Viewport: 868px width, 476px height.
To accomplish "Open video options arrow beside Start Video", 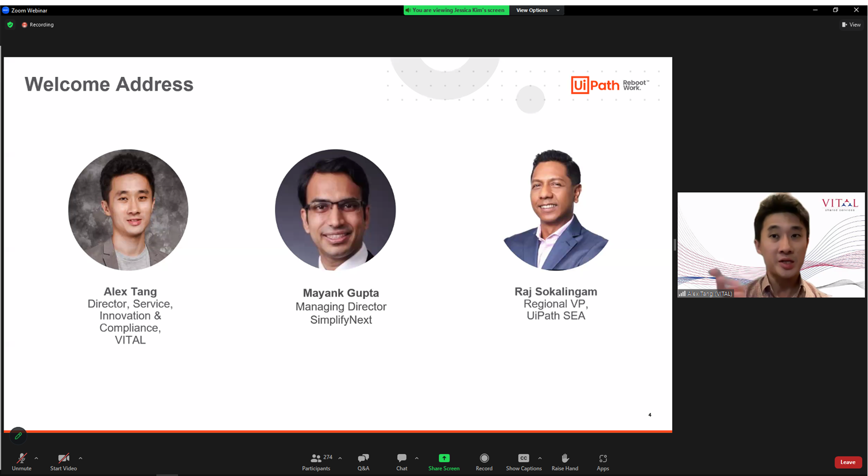I will pos(80,458).
